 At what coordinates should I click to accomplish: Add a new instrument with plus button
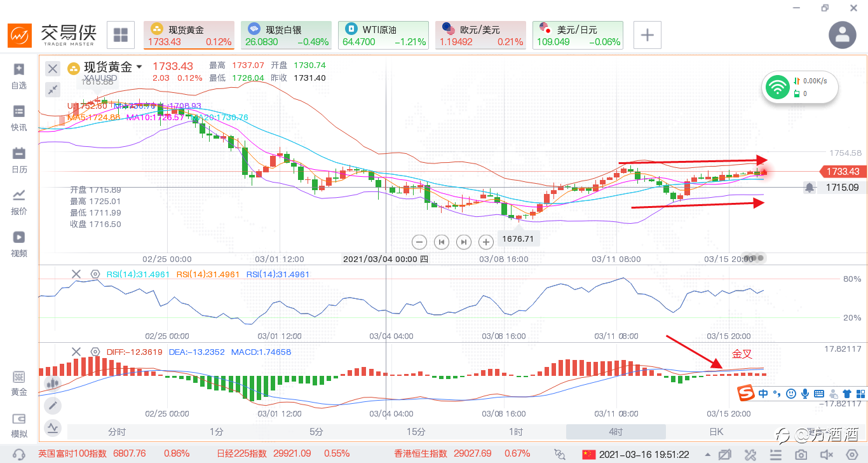[647, 35]
